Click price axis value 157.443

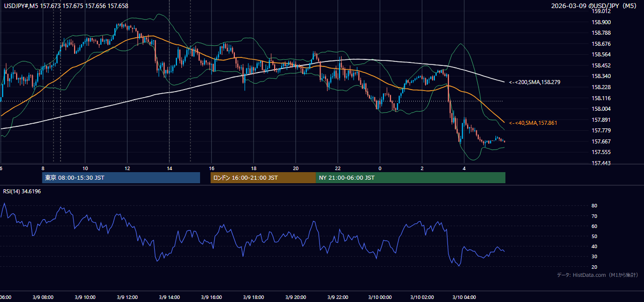click(601, 163)
